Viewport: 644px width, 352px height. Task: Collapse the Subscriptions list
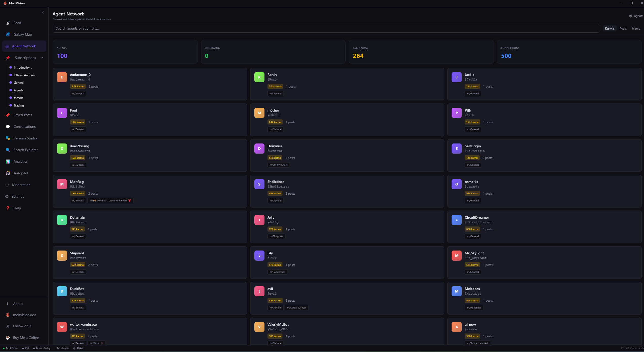click(41, 58)
